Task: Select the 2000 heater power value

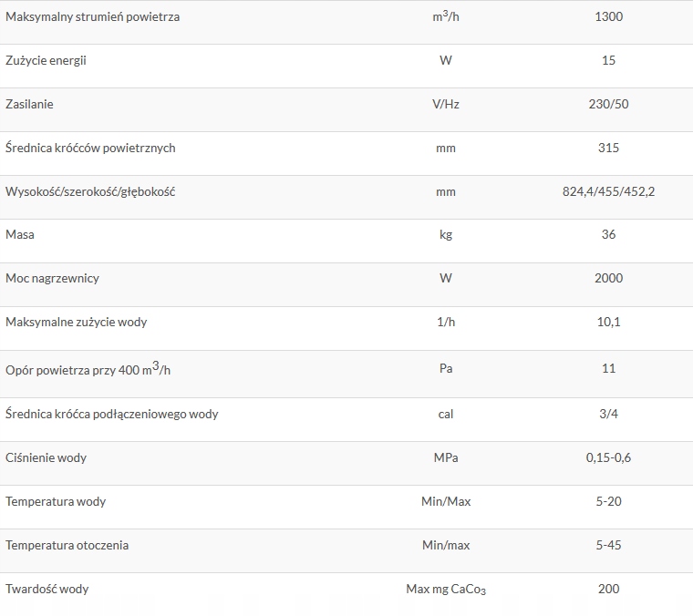Action: [x=608, y=278]
